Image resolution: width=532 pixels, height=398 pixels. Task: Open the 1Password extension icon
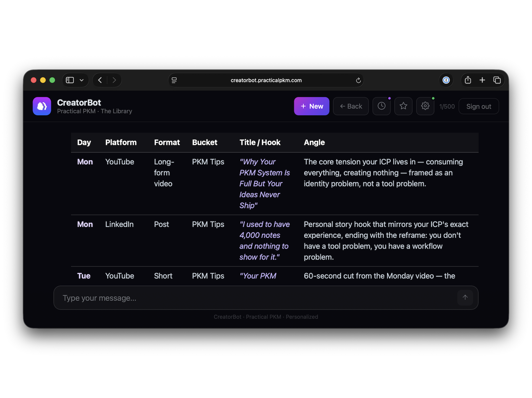(x=446, y=80)
